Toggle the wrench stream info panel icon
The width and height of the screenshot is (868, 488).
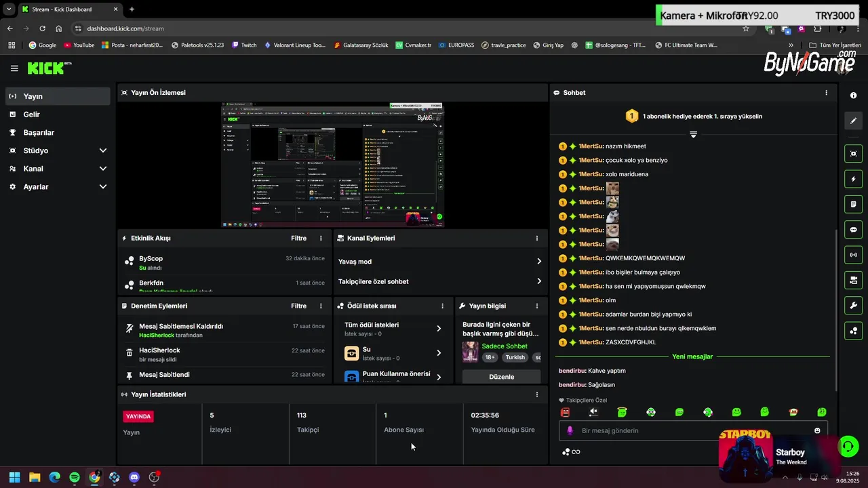pos(854,305)
